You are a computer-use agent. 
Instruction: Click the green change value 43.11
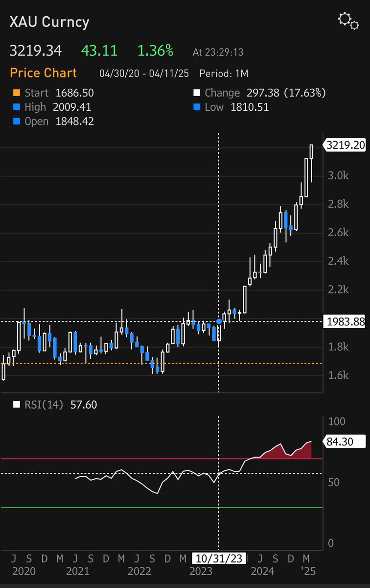pyautogui.click(x=100, y=50)
